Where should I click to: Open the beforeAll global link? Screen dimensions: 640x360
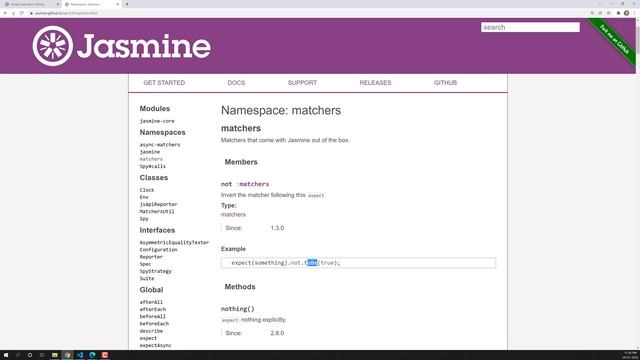tap(153, 317)
